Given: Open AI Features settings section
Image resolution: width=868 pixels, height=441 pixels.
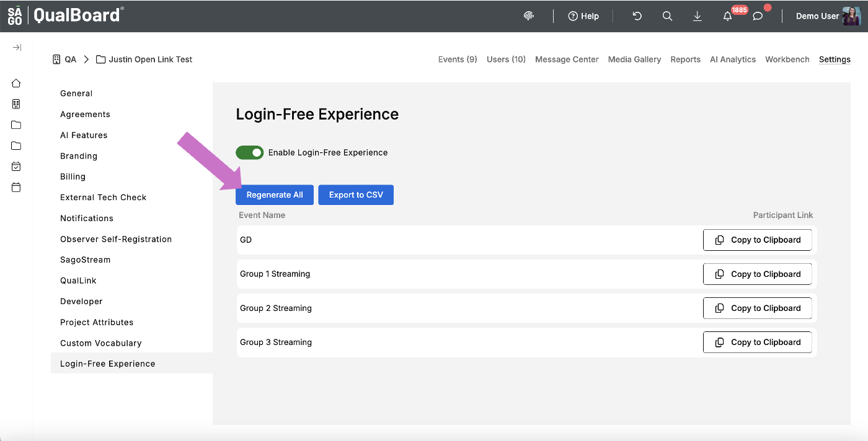Looking at the screenshot, I should tap(84, 135).
